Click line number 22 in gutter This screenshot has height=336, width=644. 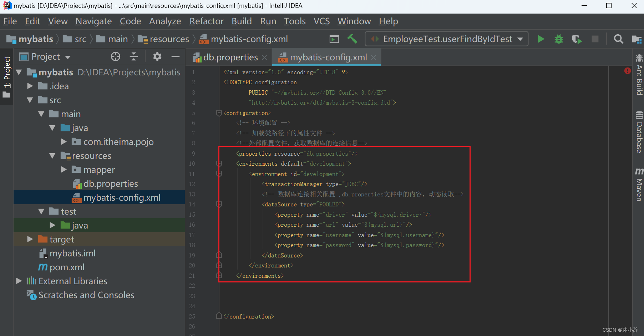[192, 286]
